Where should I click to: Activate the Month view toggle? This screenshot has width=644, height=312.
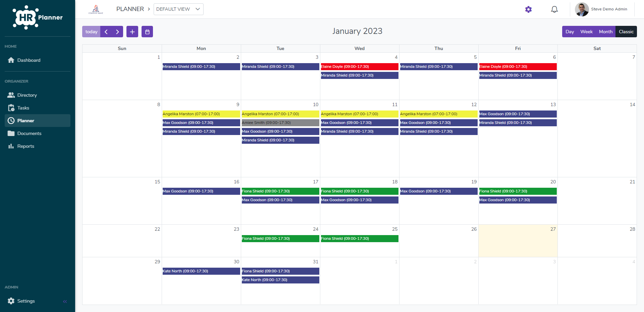605,32
